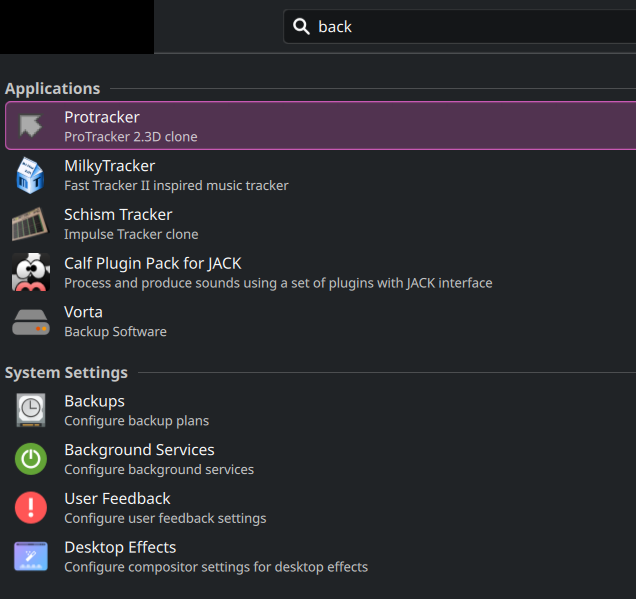
Task: Select the "Impulse Tracker clone" result
Action: coord(131,234)
